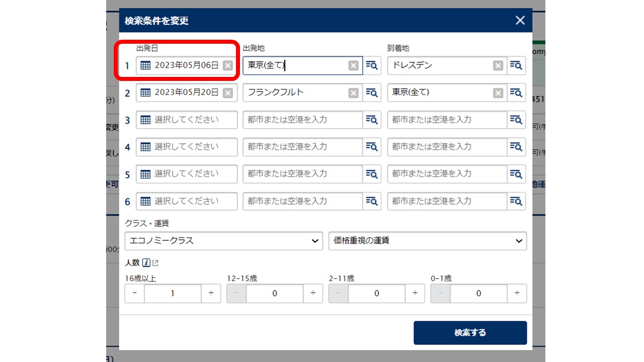Close the 検索条件を変更 dialog
This screenshot has width=644, height=362.
tap(520, 20)
